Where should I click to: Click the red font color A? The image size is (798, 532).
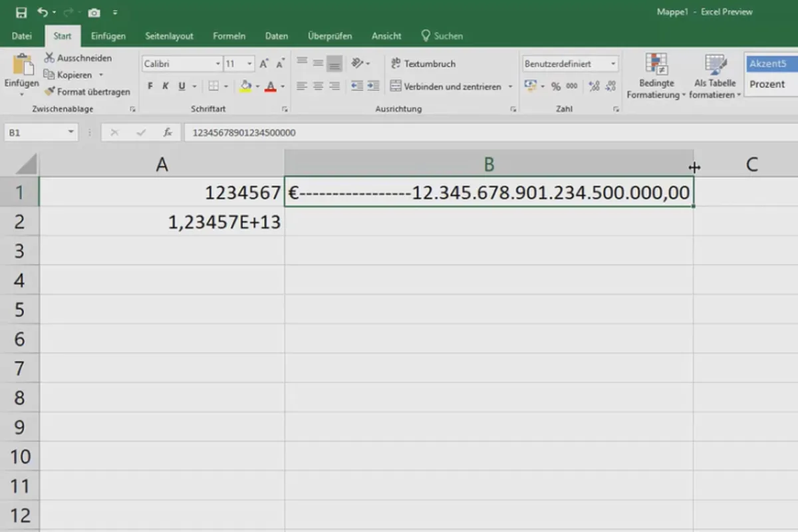(270, 86)
